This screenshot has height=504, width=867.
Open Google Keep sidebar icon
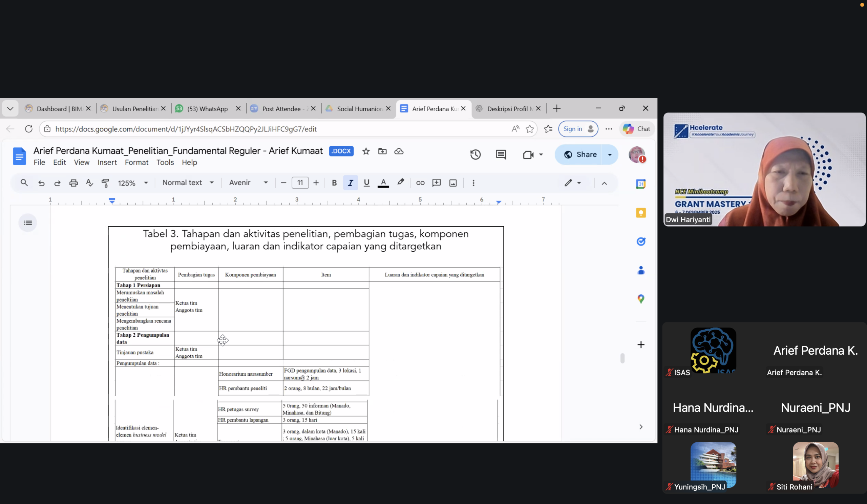click(x=641, y=213)
